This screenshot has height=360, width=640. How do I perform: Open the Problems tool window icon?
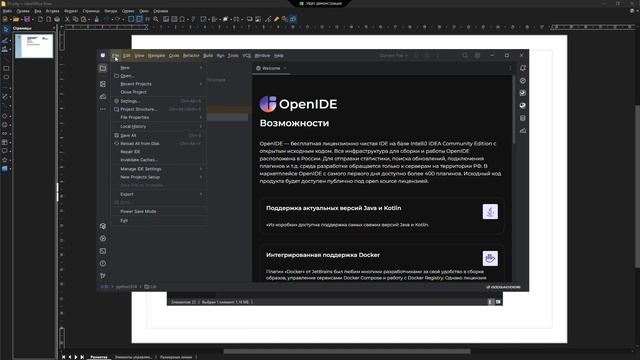pos(103,264)
